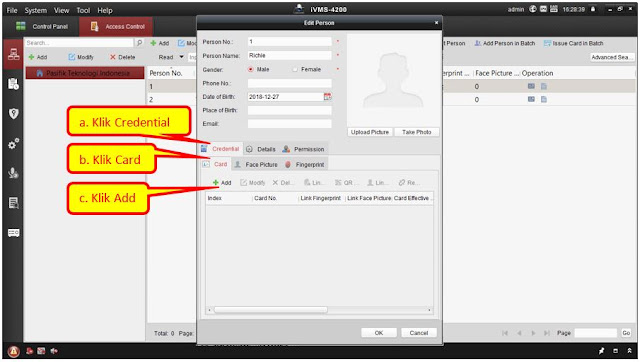640x362 pixels.
Task: Click Add Person in Batch
Action: pos(504,43)
